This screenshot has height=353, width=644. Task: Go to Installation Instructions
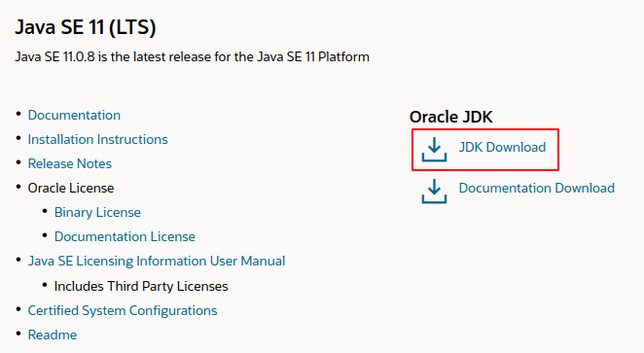point(97,139)
